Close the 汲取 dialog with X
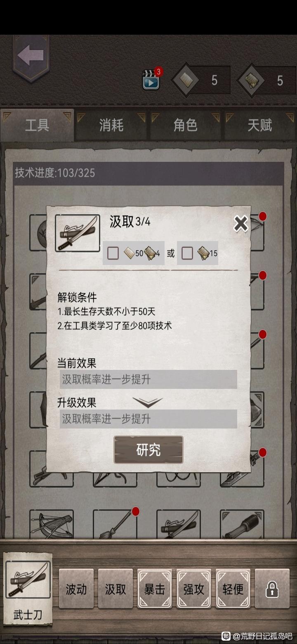 (x=241, y=224)
